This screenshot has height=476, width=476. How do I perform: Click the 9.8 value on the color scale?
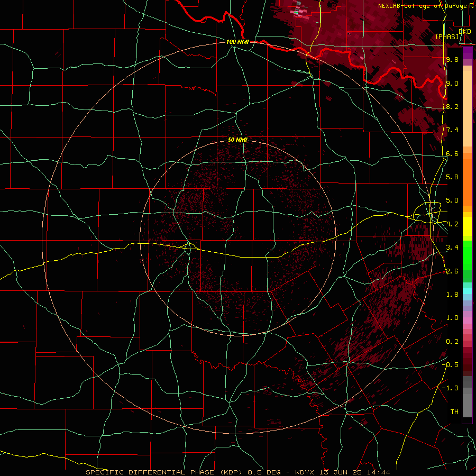point(452,59)
